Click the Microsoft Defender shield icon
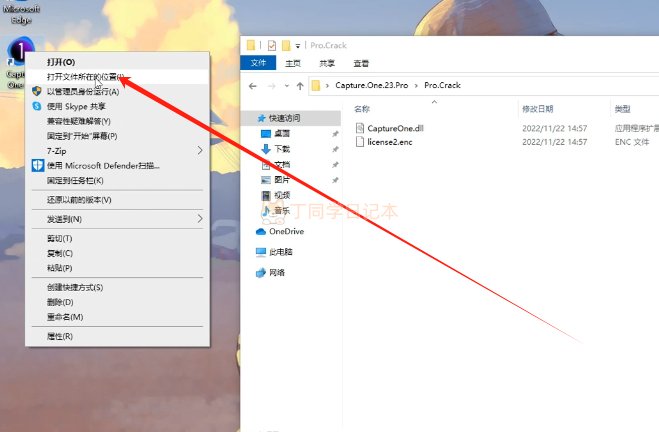659x432 pixels. coord(38,166)
